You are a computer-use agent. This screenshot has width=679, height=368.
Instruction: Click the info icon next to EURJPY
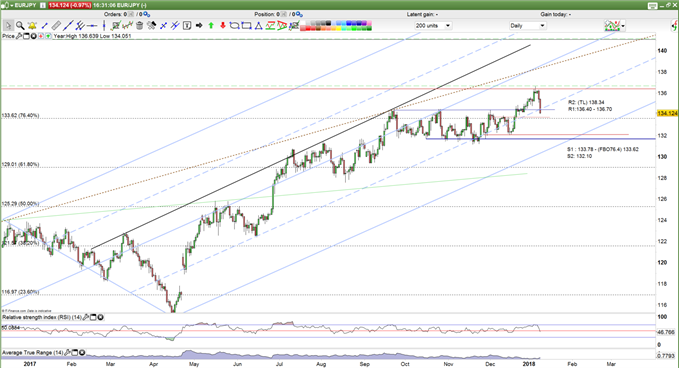(x=42, y=5)
